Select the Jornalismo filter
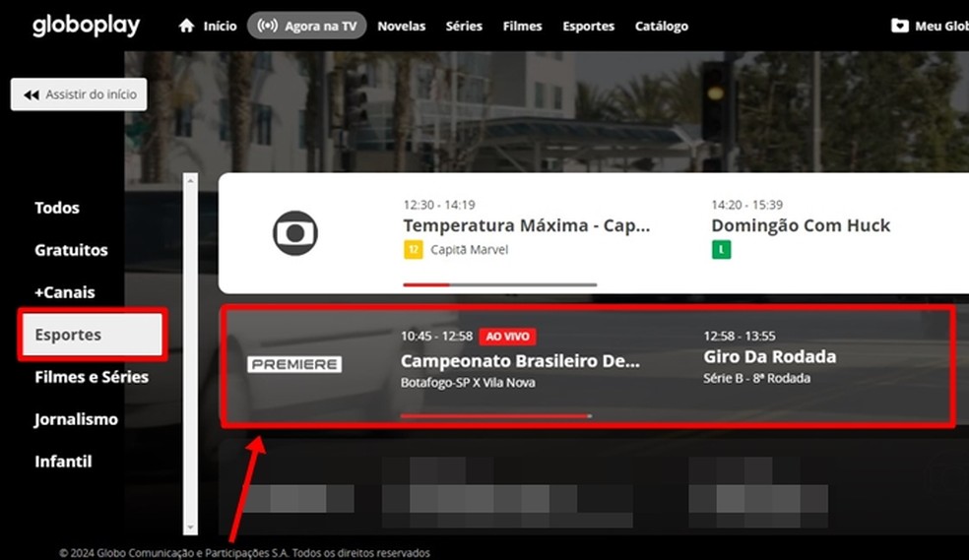Screen dimensions: 969x560 coord(76,419)
